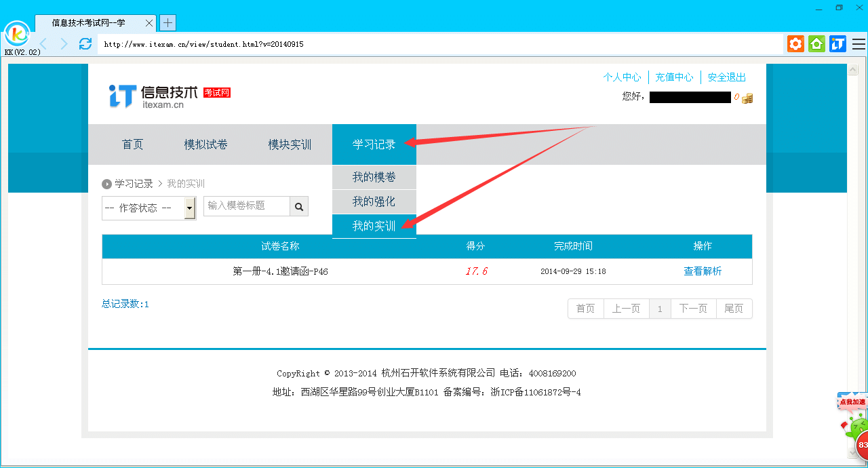
Task: Open the orange settings gear icon
Action: [x=795, y=43]
